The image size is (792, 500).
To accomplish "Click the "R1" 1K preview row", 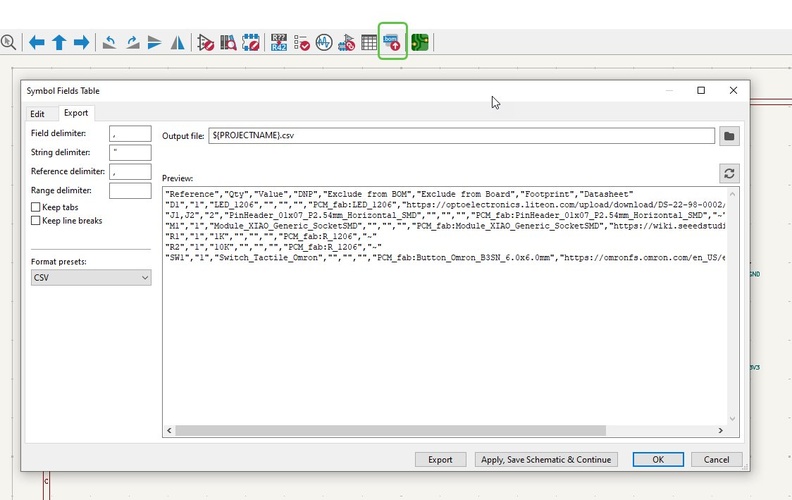I will [271, 236].
